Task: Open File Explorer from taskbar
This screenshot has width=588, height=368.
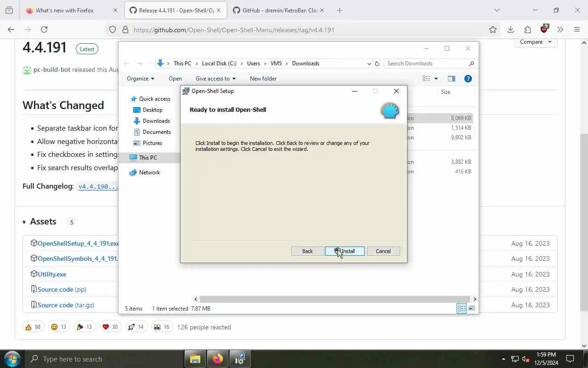Action: (x=195, y=359)
